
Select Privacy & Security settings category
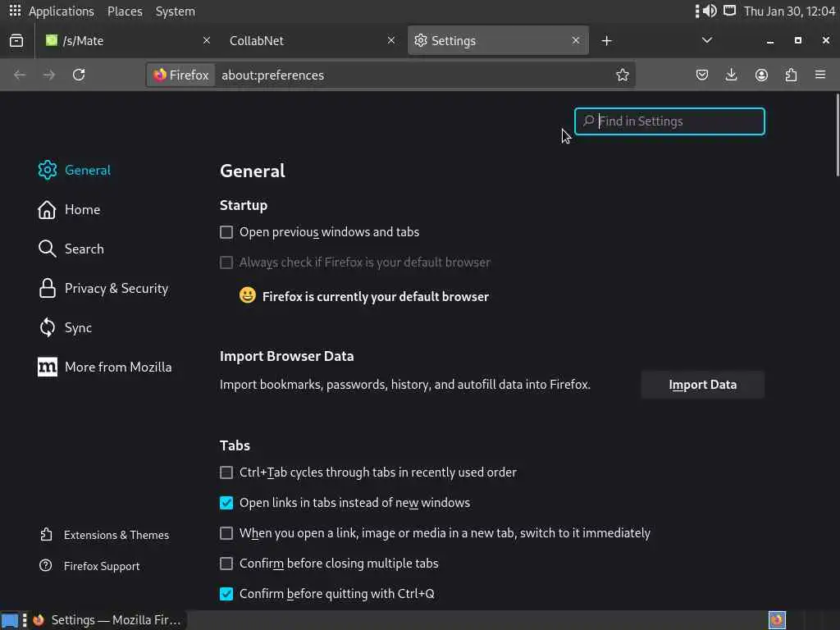(116, 288)
